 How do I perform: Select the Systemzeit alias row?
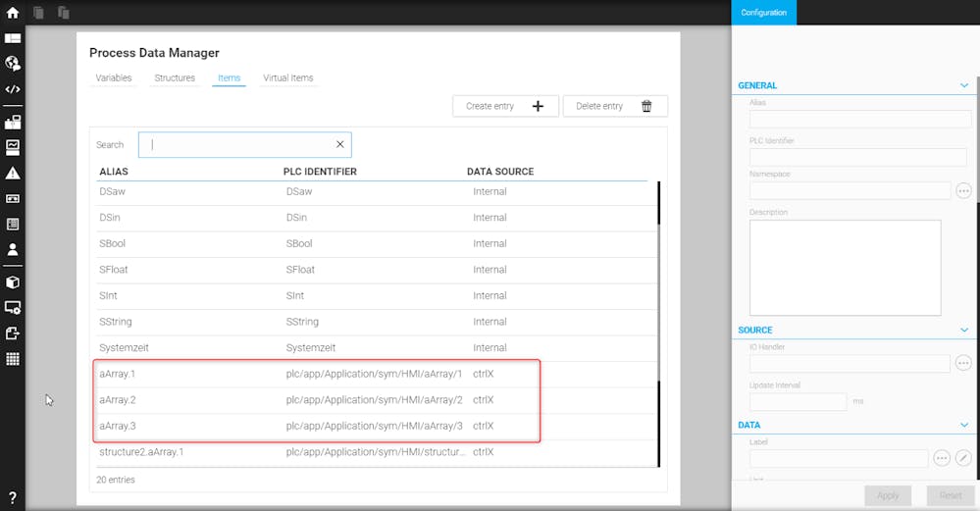point(377,348)
